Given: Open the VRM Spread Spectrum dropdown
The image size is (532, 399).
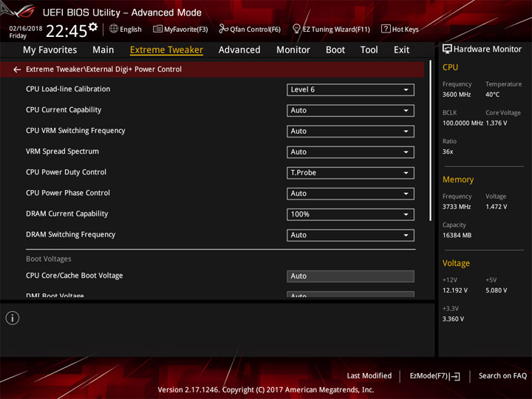Looking at the screenshot, I should click(x=350, y=152).
